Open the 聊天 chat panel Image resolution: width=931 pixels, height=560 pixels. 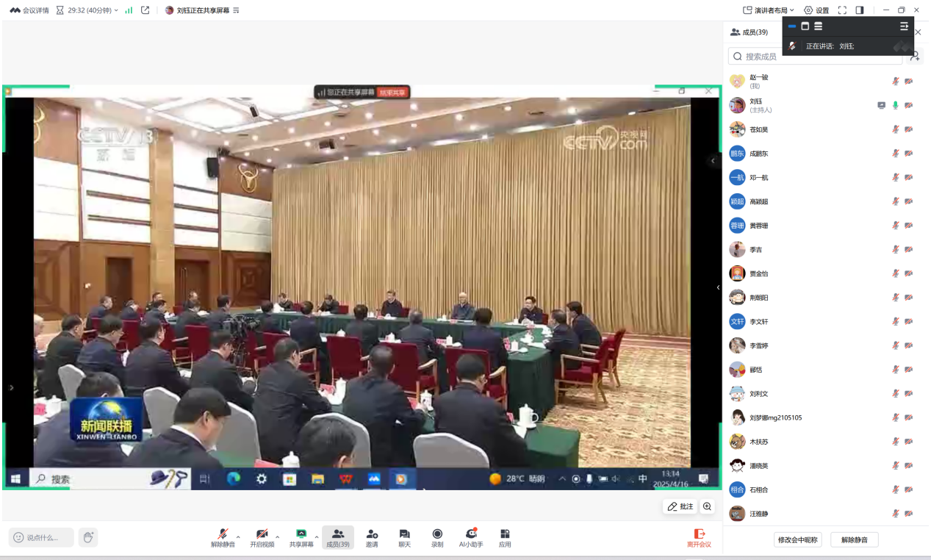click(404, 536)
